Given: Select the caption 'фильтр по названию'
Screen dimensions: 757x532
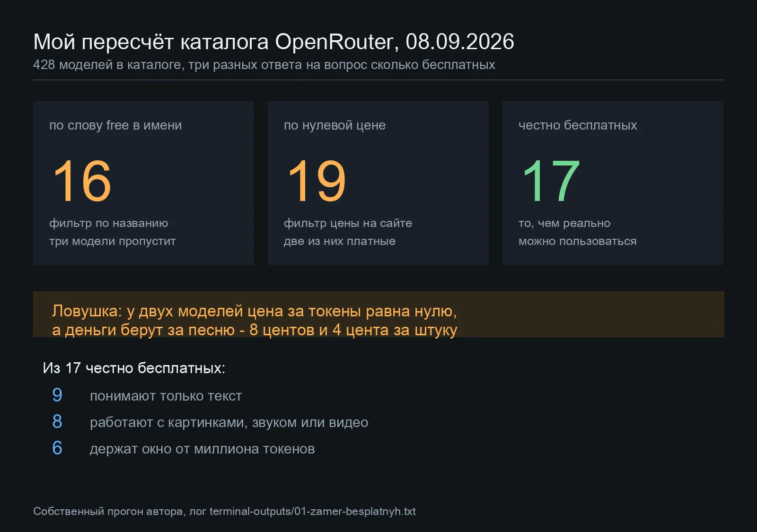Looking at the screenshot, I should tap(108, 223).
